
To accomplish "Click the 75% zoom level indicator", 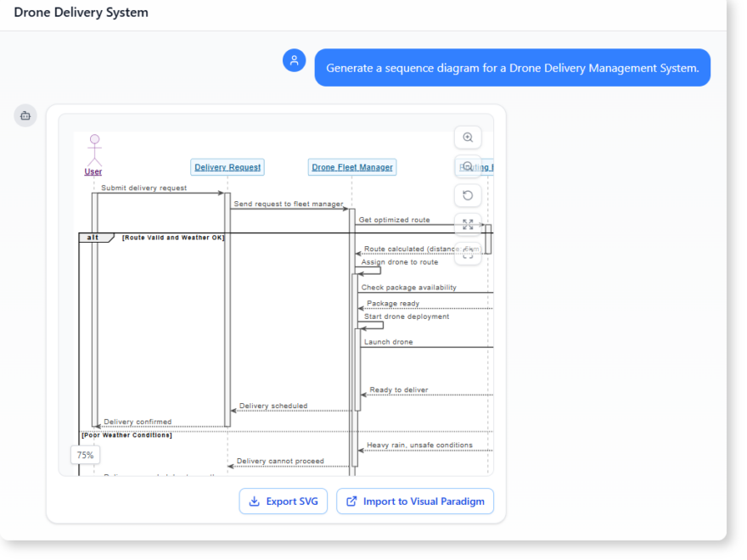I will pos(85,455).
